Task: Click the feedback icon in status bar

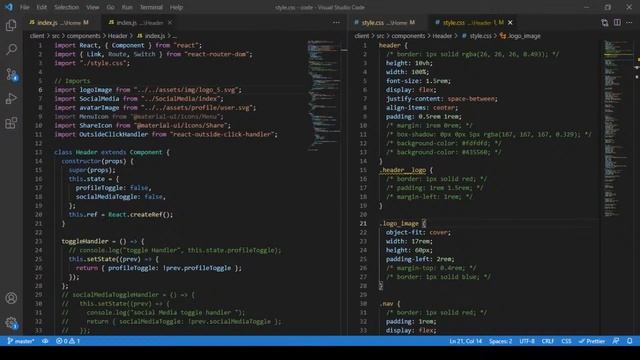Action: 616,341
